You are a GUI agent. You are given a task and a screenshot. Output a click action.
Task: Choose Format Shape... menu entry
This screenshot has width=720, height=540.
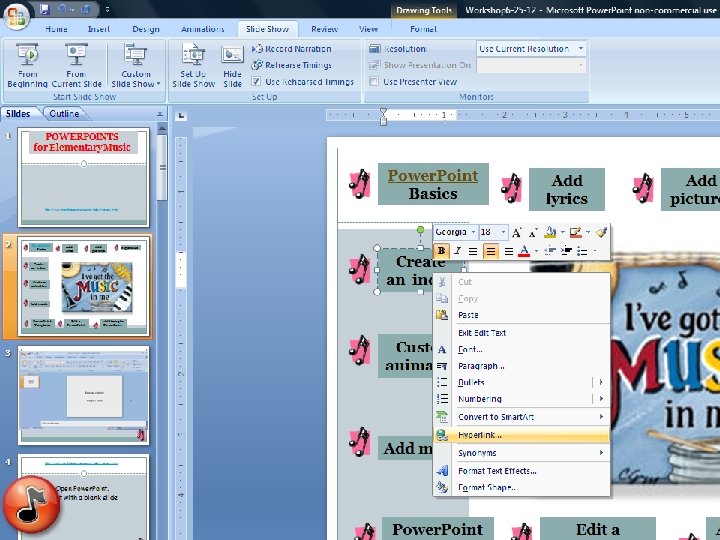(x=521, y=487)
